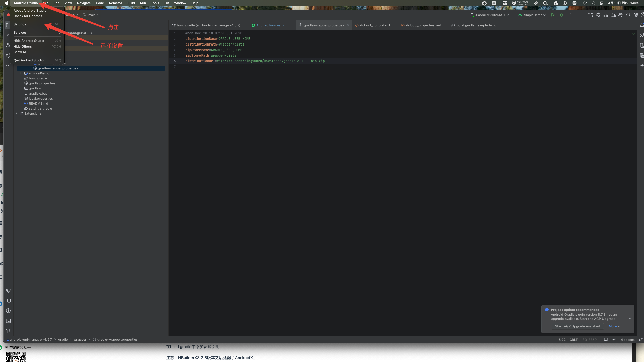Change CRLF line separator in status bar
This screenshot has width=644, height=362.
click(x=573, y=340)
